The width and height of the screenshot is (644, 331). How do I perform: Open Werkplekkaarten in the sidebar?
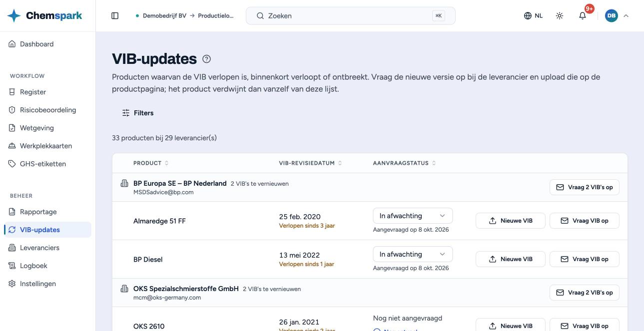pos(47,146)
